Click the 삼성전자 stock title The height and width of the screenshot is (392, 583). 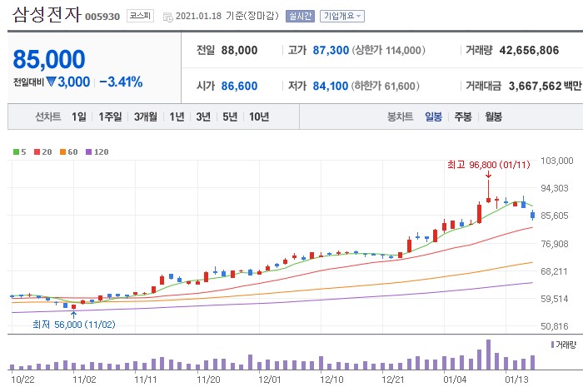point(47,15)
